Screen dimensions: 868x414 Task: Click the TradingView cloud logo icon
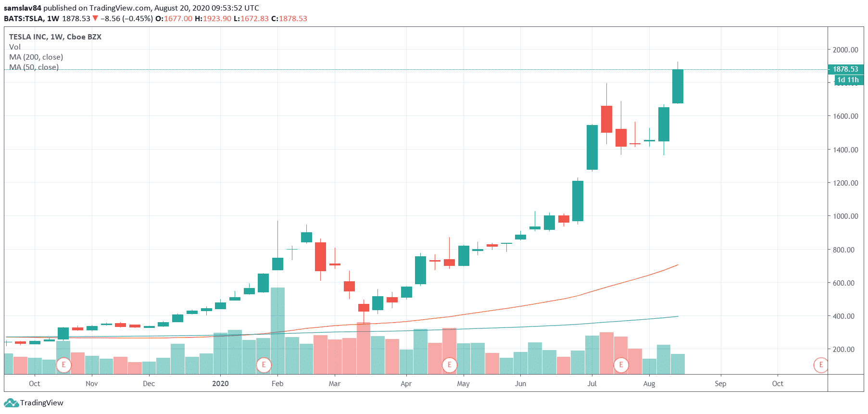point(11,403)
